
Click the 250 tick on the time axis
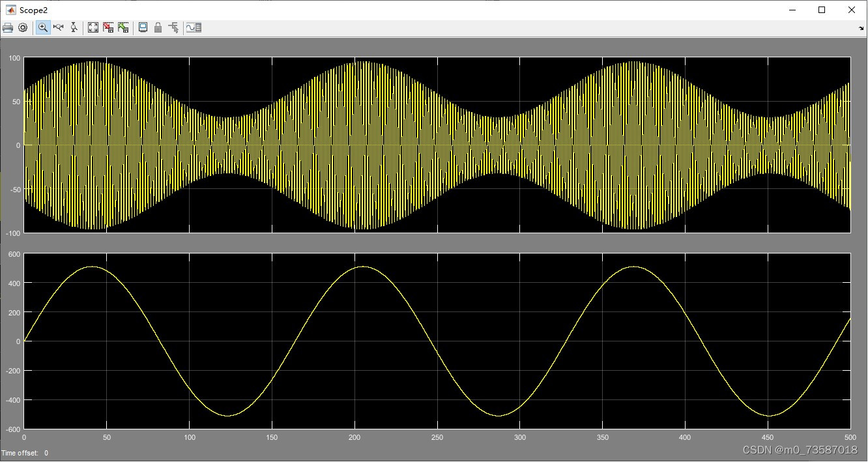click(x=437, y=437)
